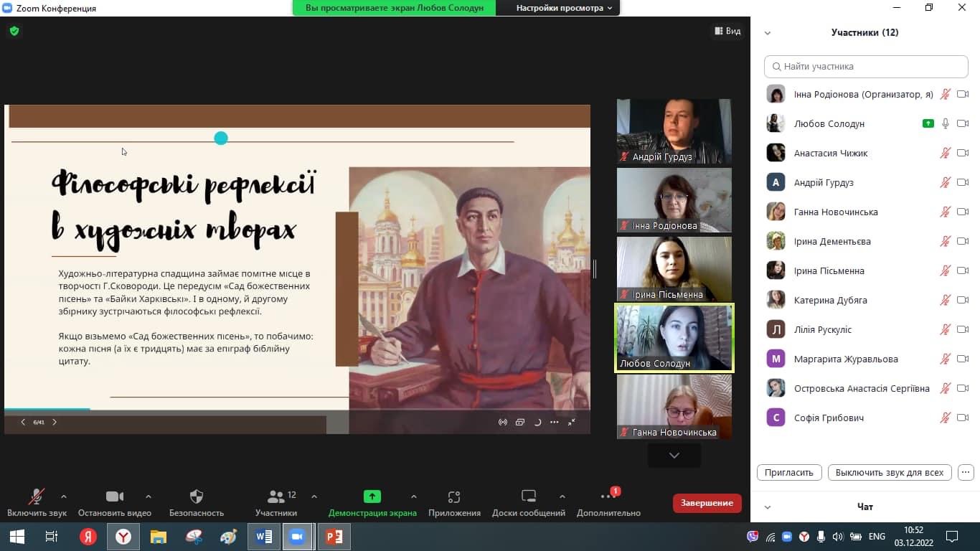Screen dimensions: 980x551
Task: Go to previous slide arrow
Action: tap(23, 422)
